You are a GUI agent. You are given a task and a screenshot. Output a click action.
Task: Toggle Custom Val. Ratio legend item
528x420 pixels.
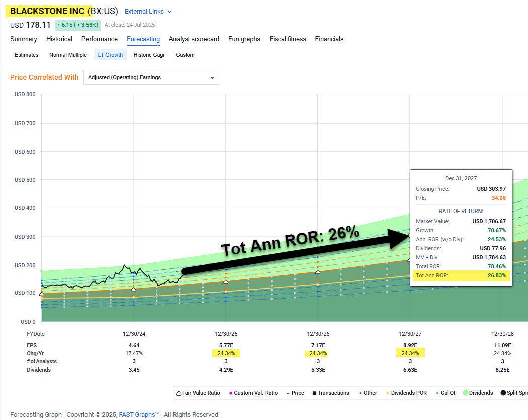coord(253,393)
